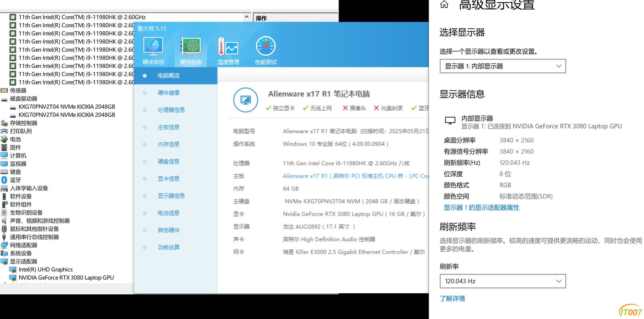The image size is (644, 319).
Task: Open the 120.043 Hz refresh rate dropdown
Action: [503, 281]
